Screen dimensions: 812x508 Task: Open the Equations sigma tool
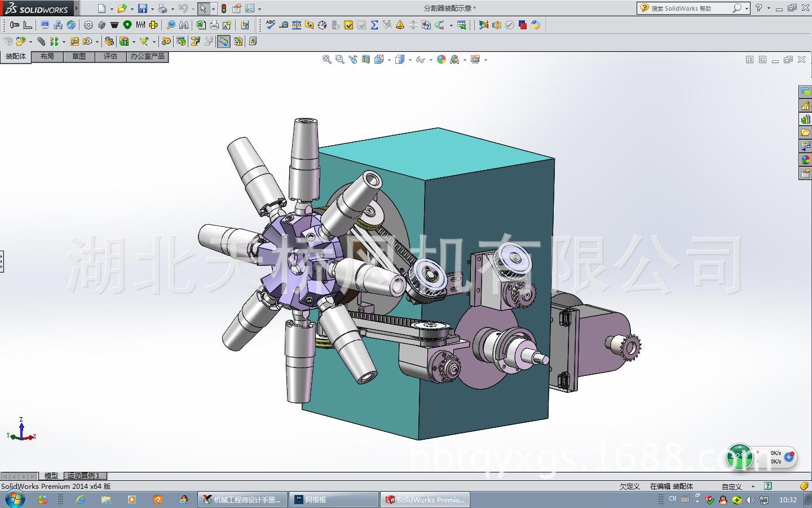(x=374, y=25)
